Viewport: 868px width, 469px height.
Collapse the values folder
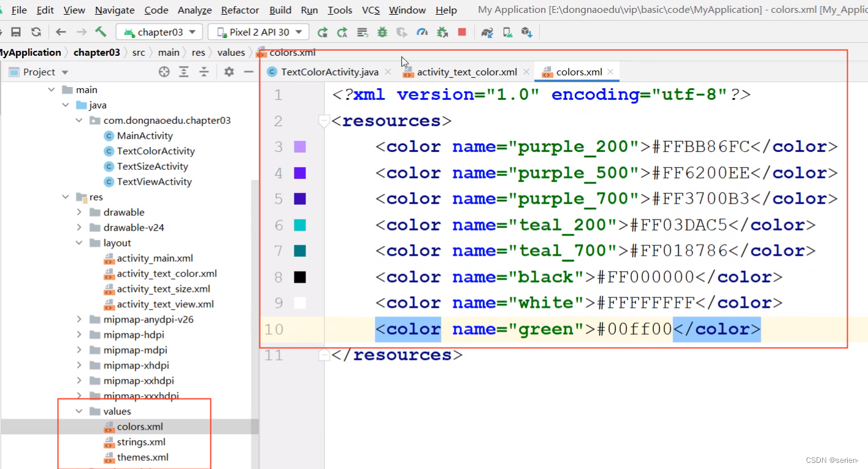click(x=79, y=411)
